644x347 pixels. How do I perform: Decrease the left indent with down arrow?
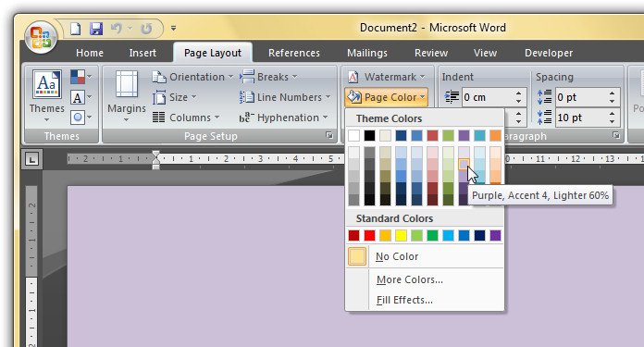519,102
